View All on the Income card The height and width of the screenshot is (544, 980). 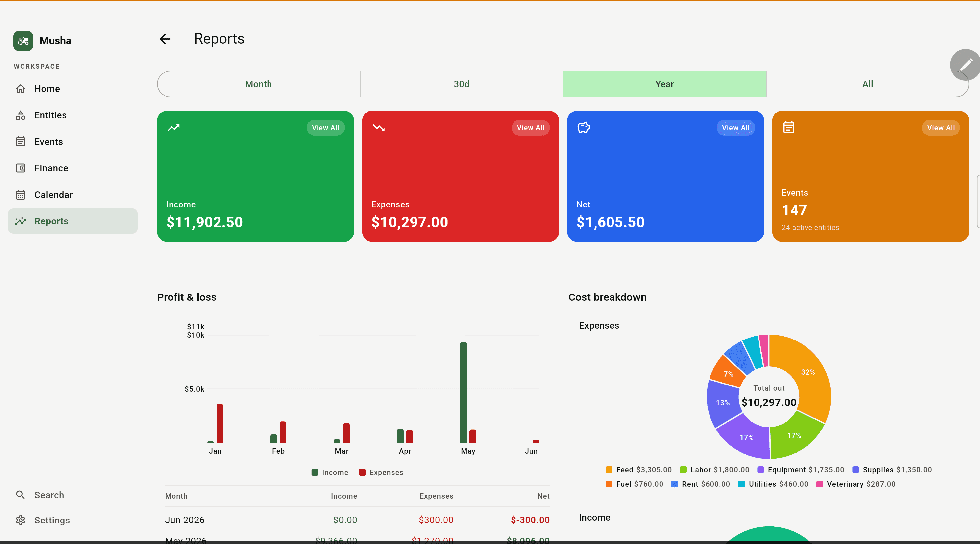coord(325,128)
